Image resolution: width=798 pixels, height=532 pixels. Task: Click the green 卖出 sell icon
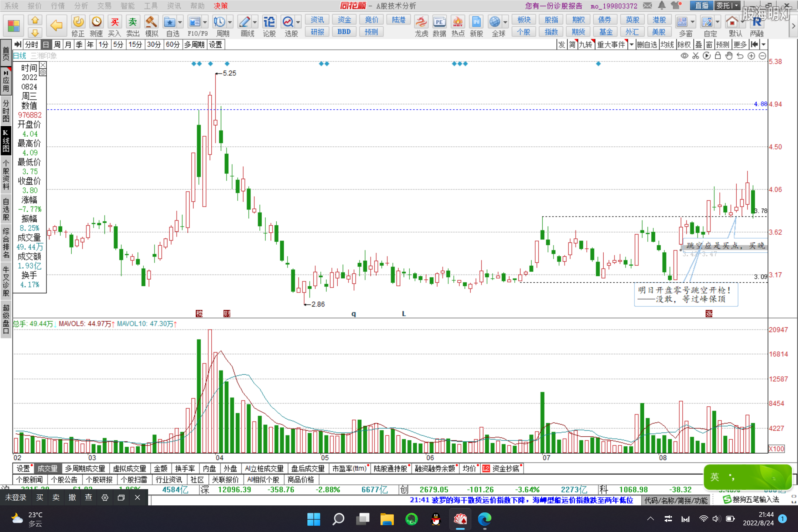pyautogui.click(x=133, y=26)
